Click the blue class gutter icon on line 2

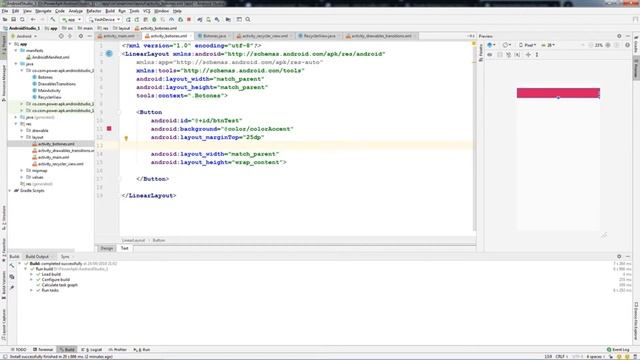coord(109,53)
